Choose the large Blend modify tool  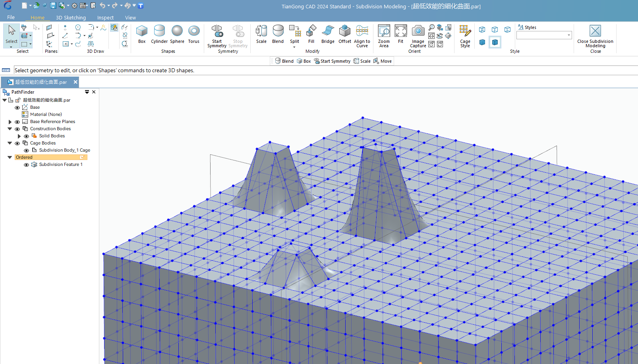point(278,34)
